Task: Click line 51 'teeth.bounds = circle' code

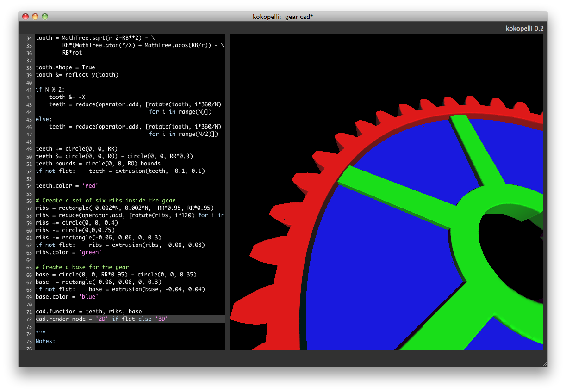Action: point(98,164)
